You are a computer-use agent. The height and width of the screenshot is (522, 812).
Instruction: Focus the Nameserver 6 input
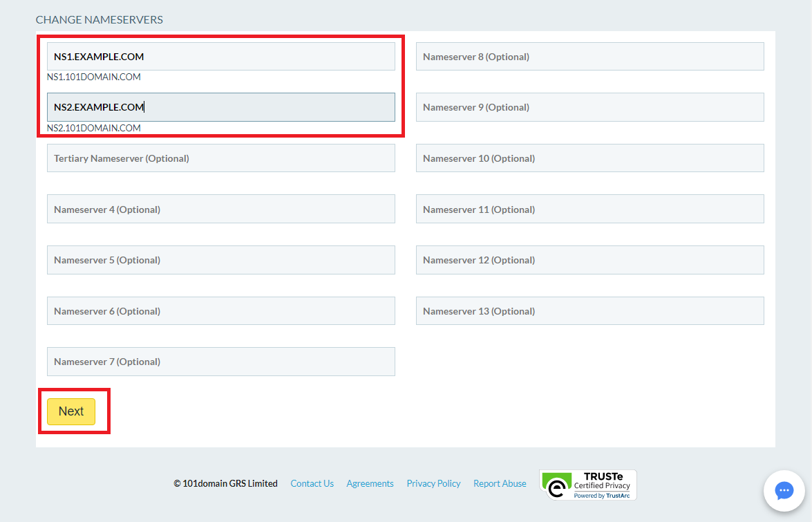220,310
